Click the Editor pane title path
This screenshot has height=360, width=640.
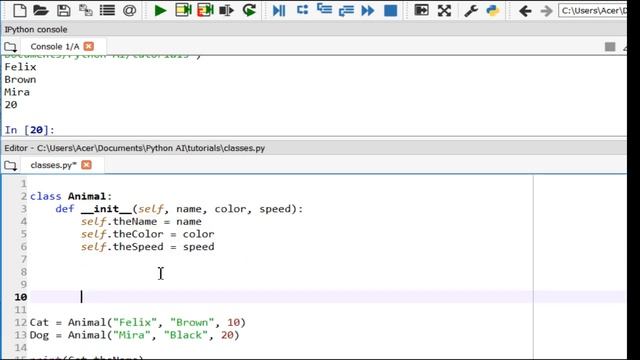point(135,148)
